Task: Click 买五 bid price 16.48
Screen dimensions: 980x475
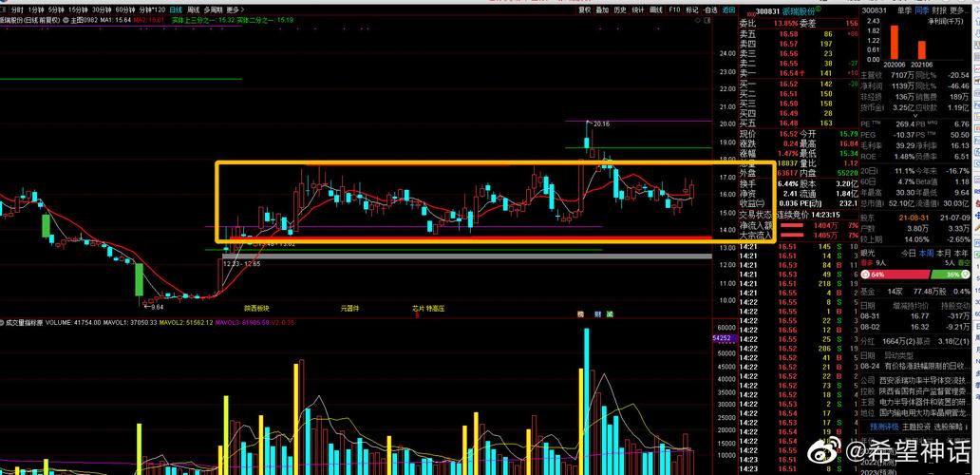Action: 787,123
